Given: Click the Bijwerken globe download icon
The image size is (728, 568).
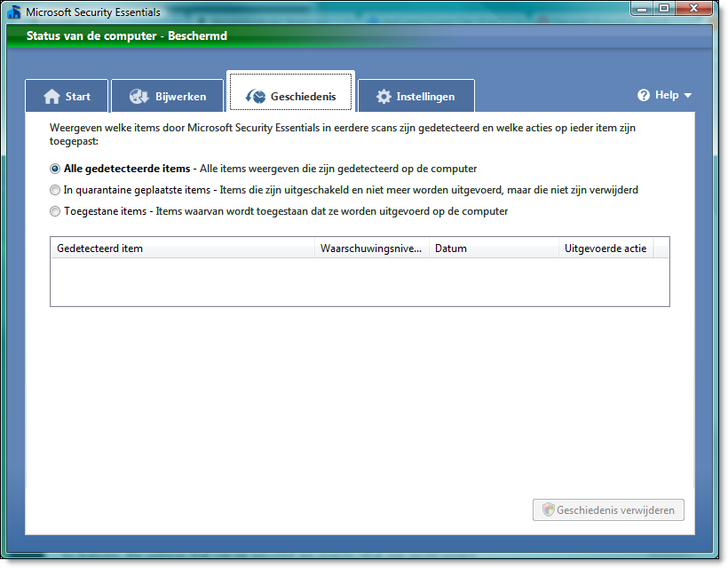Looking at the screenshot, I should click(138, 97).
